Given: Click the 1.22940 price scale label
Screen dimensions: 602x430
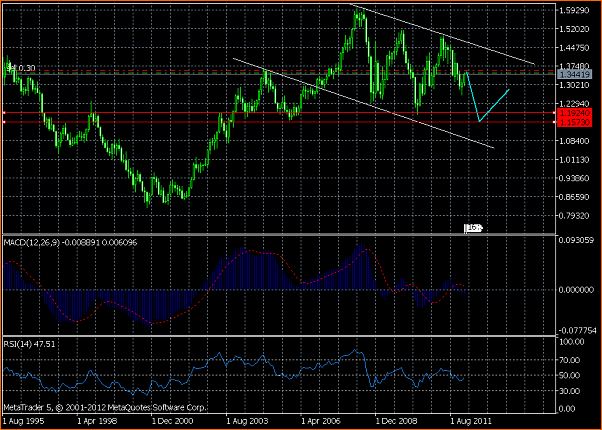Looking at the screenshot, I should [x=574, y=104].
